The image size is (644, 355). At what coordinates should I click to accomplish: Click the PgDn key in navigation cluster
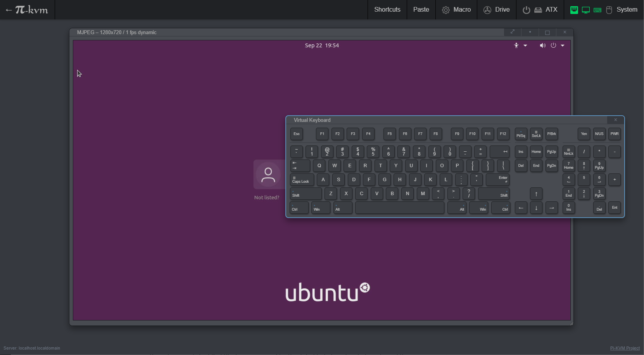551,166
